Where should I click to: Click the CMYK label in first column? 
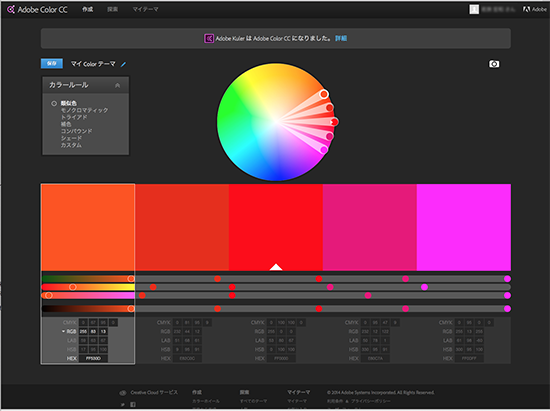(x=69, y=322)
